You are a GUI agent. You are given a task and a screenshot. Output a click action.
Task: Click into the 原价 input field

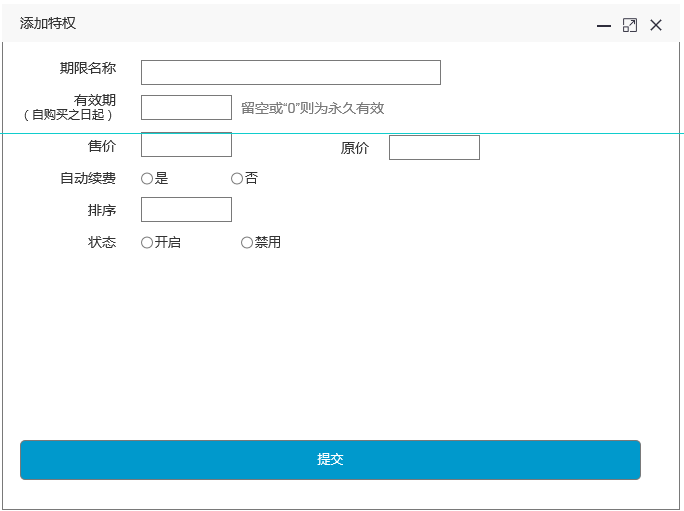pyautogui.click(x=434, y=147)
